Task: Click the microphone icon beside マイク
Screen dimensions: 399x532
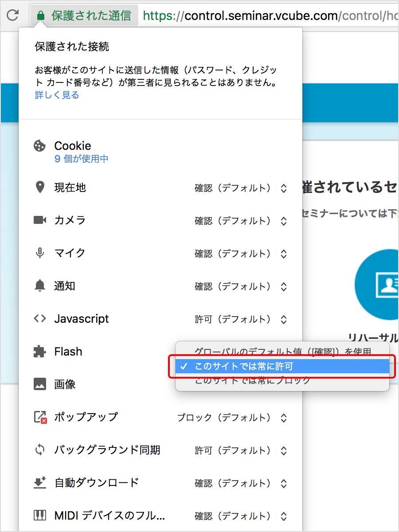Action: click(x=40, y=253)
